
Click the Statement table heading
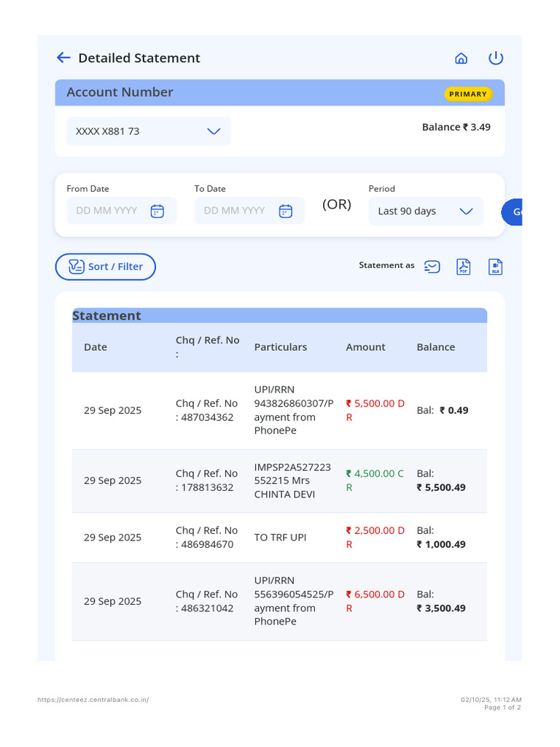(x=106, y=315)
